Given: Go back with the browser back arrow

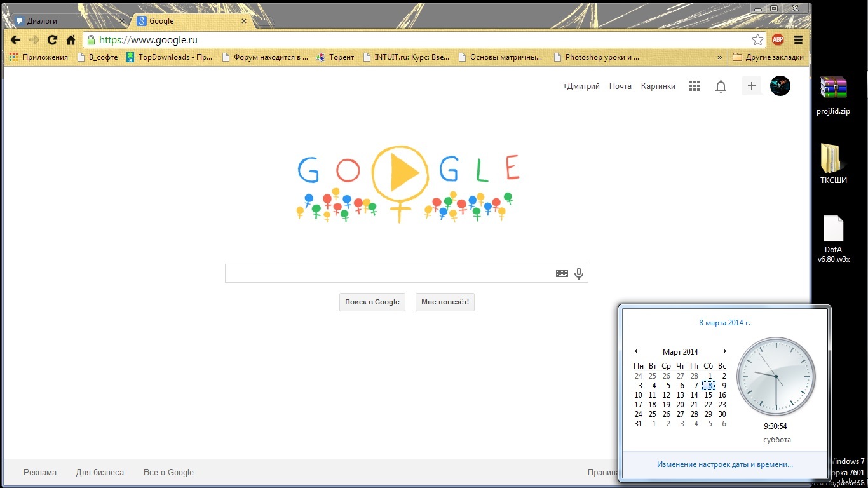Looking at the screenshot, I should [x=16, y=40].
